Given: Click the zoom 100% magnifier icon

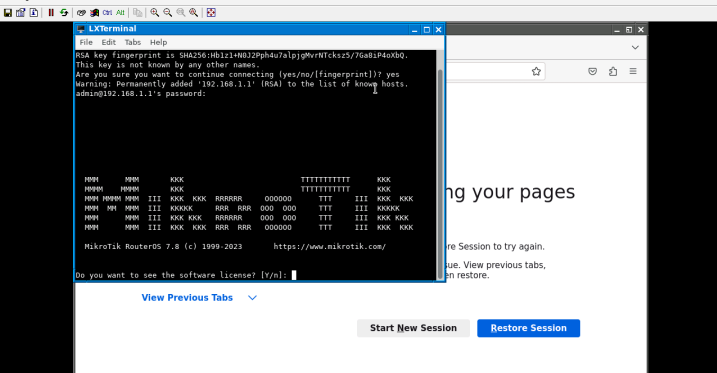Looking at the screenshot, I should 181,13.
